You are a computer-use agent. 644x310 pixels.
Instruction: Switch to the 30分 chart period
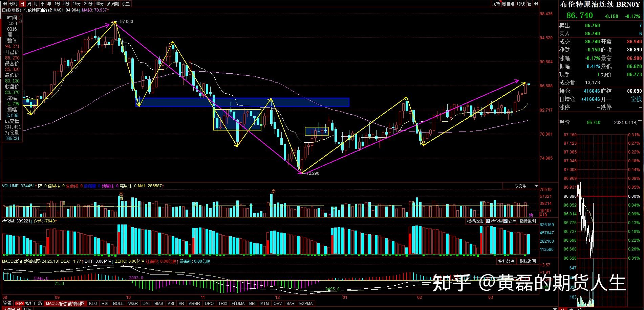coord(88,4)
